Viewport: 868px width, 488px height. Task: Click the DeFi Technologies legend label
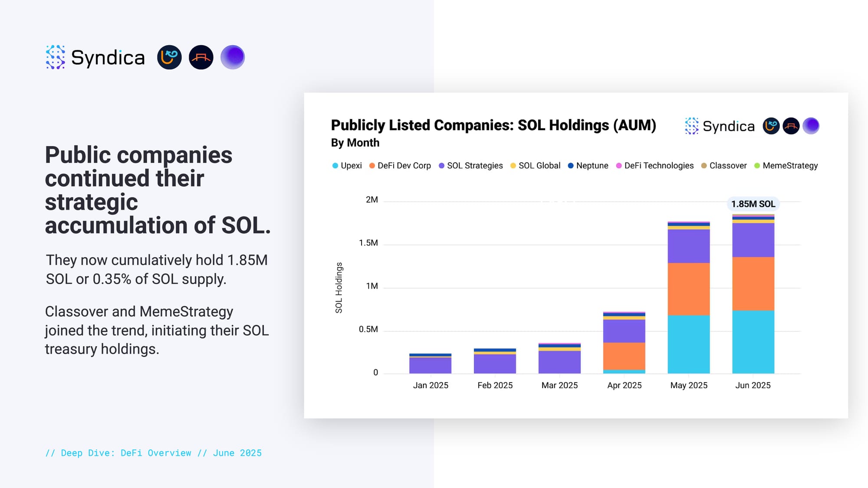(659, 166)
